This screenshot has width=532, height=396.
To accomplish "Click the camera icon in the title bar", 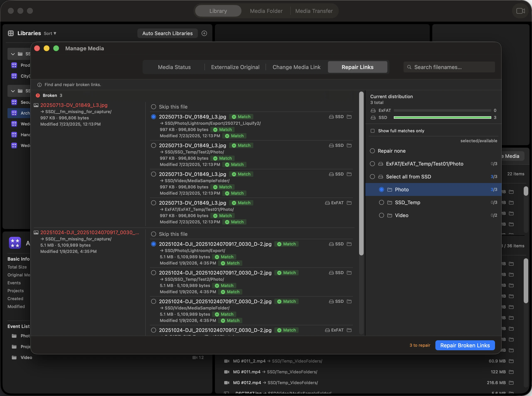I will click(x=520, y=11).
